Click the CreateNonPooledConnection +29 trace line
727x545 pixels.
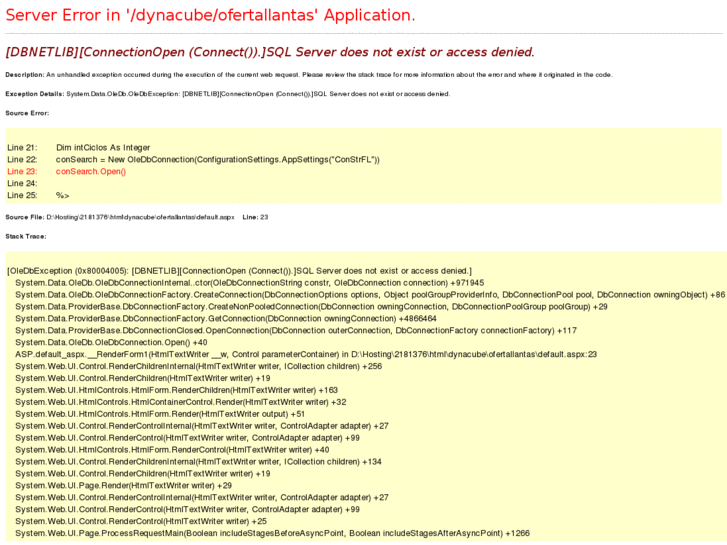[x=312, y=307]
